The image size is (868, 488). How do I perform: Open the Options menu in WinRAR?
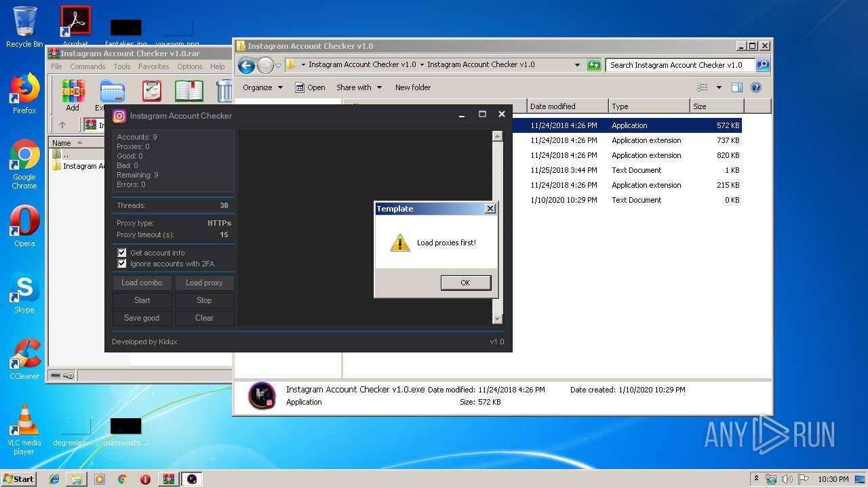[190, 66]
